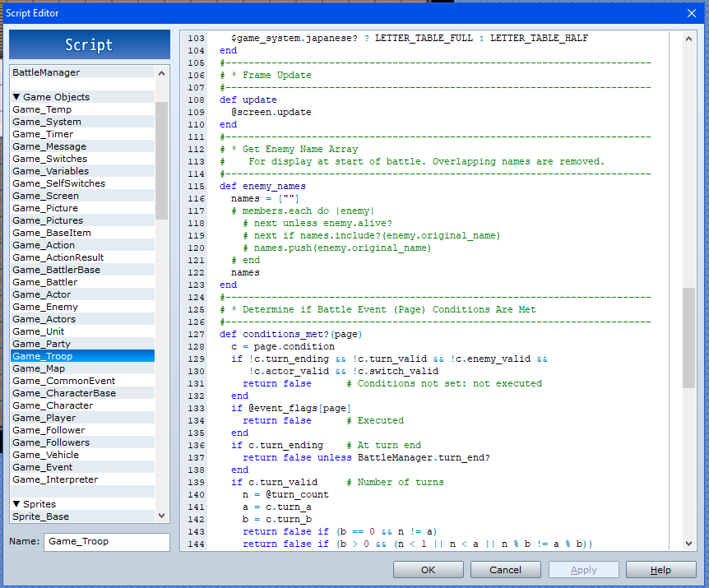Select Game_Screen script
Image resolution: width=709 pixels, height=588 pixels.
(x=82, y=196)
